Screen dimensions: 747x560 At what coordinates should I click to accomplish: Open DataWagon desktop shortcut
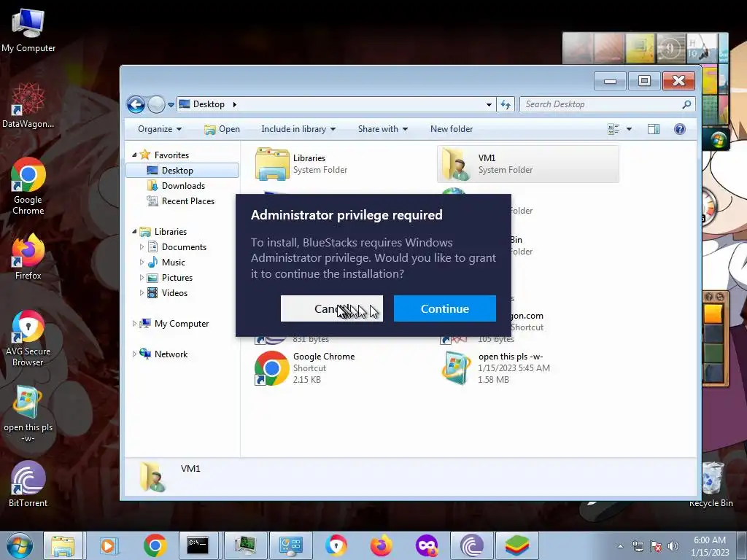[28, 105]
